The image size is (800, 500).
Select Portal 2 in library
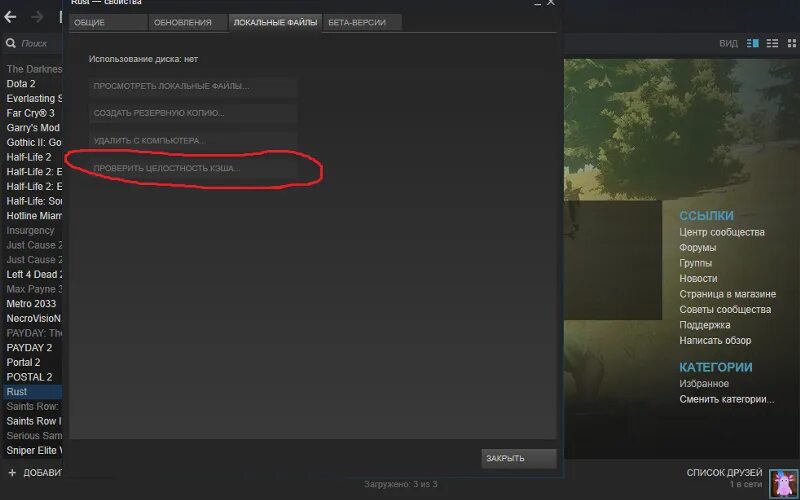tap(23, 362)
